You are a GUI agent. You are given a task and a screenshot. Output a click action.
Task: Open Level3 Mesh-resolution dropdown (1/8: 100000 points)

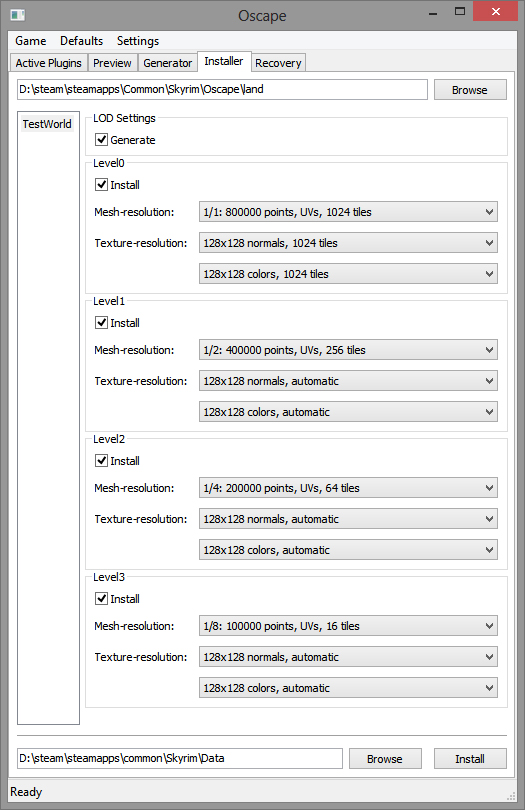click(x=348, y=626)
